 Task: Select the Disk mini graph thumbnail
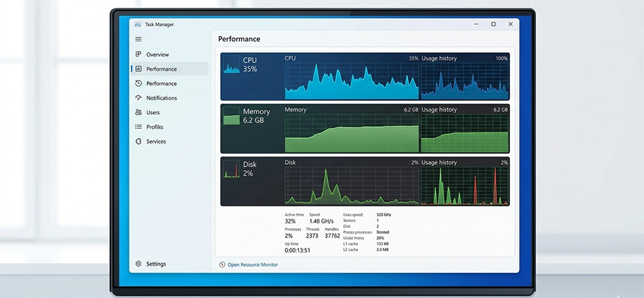231,169
